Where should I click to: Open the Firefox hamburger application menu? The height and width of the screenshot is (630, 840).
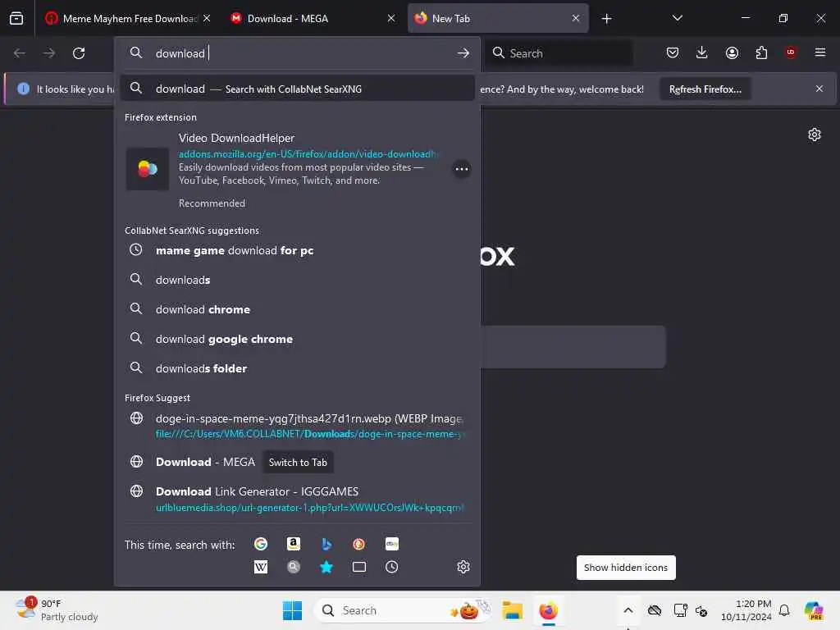[x=819, y=52]
